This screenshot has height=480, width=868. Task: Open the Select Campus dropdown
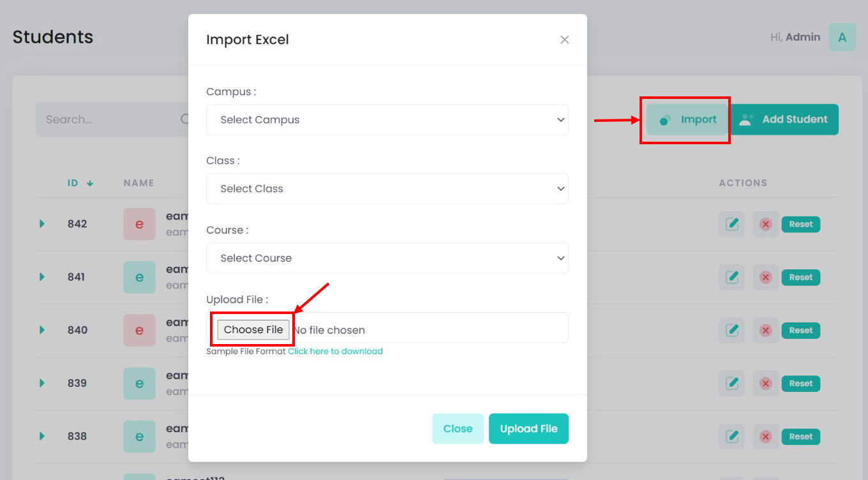(x=387, y=120)
